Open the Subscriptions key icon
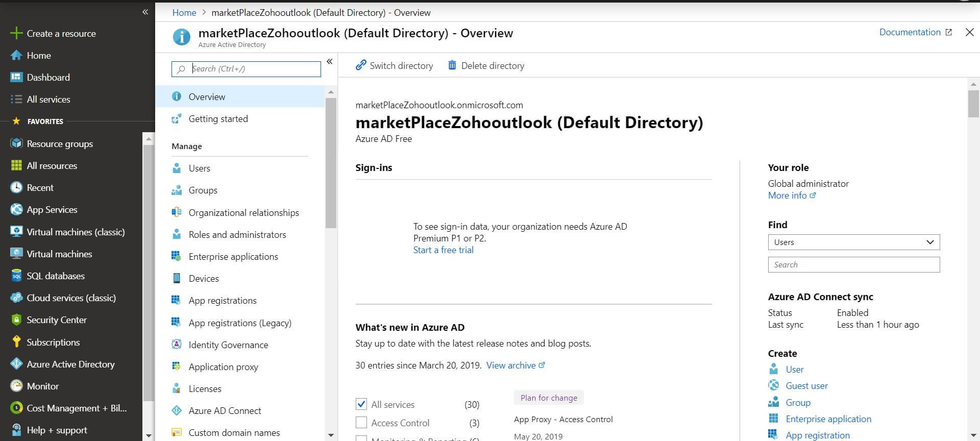The image size is (980, 441). click(x=16, y=342)
